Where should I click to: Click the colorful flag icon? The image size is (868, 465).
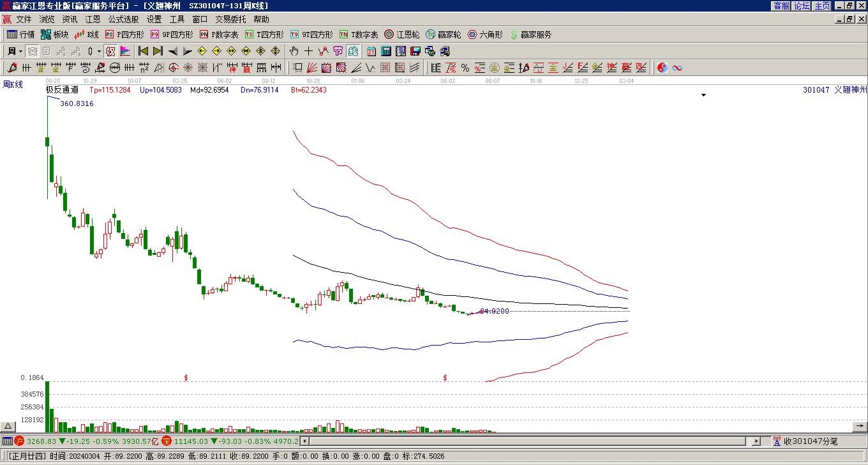pos(124,51)
